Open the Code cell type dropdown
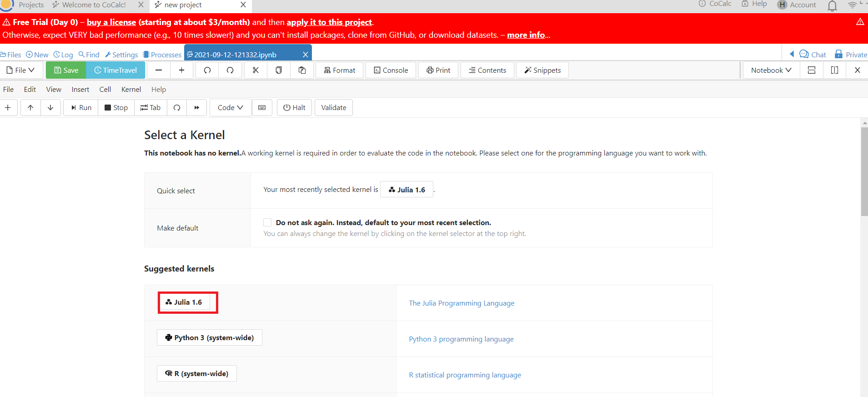 tap(231, 107)
